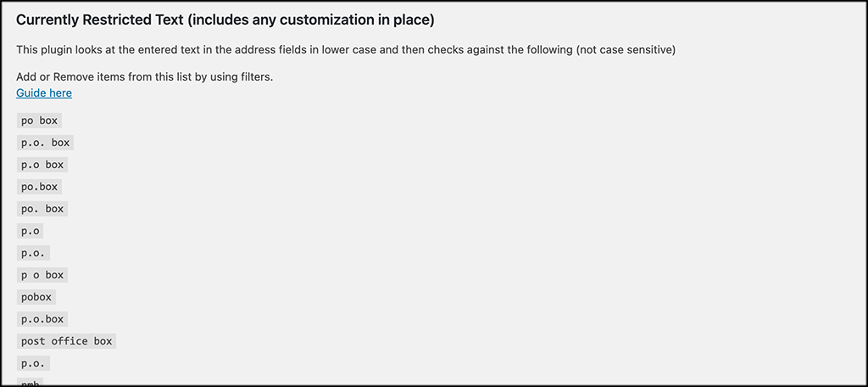This screenshot has width=868, height=387.
Task: Select the 'p.o. box' code entry
Action: point(46,143)
